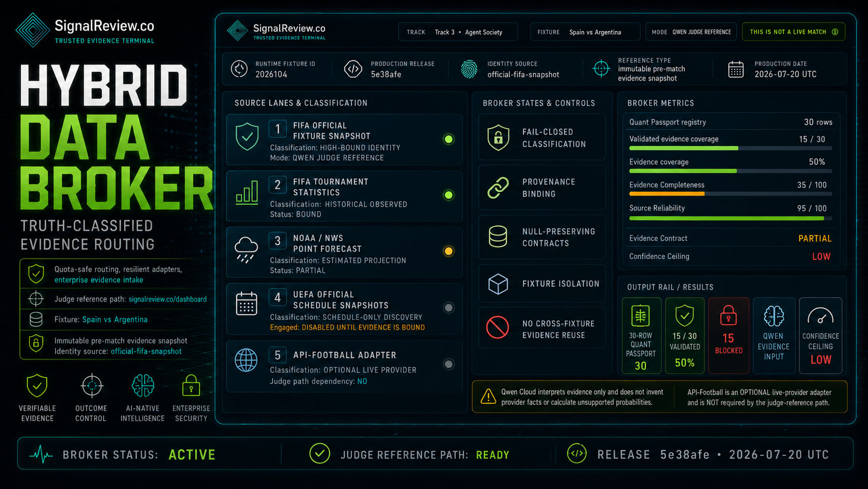The width and height of the screenshot is (868, 489).
Task: Click the Judge path dependency NO value
Action: 362,381
